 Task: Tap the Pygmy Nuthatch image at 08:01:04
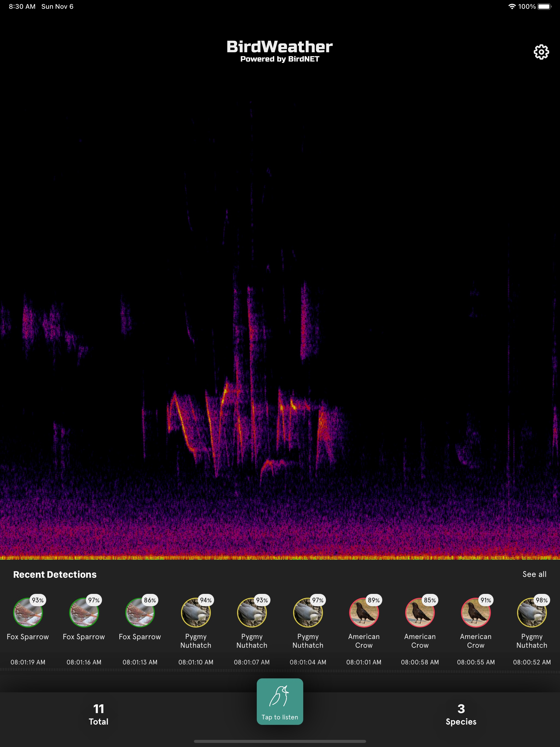coord(308,612)
